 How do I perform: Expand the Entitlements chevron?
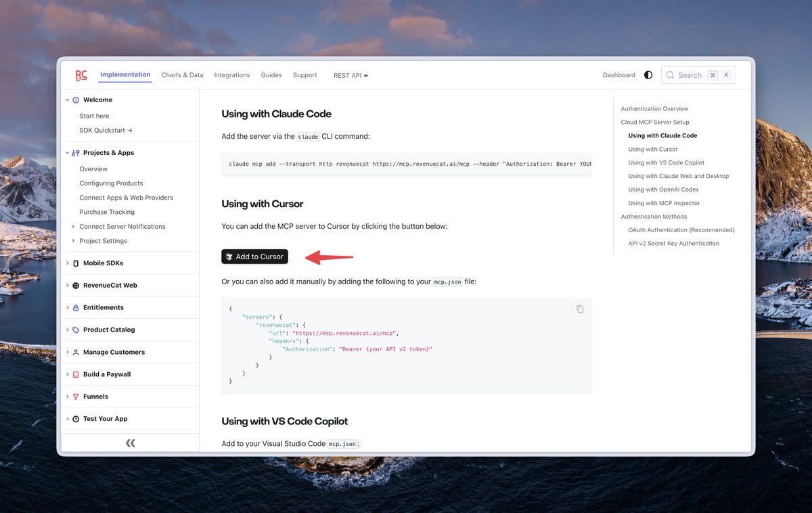coord(67,308)
